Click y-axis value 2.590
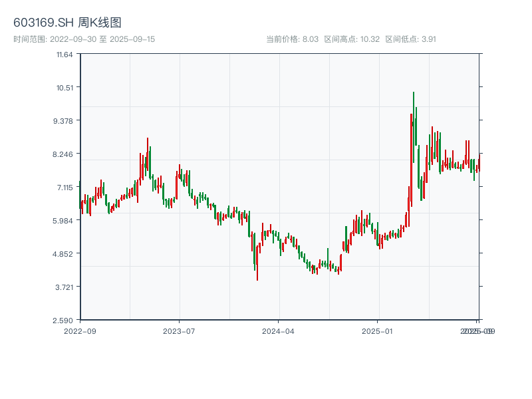This screenshot has width=532, height=399. coord(63,321)
